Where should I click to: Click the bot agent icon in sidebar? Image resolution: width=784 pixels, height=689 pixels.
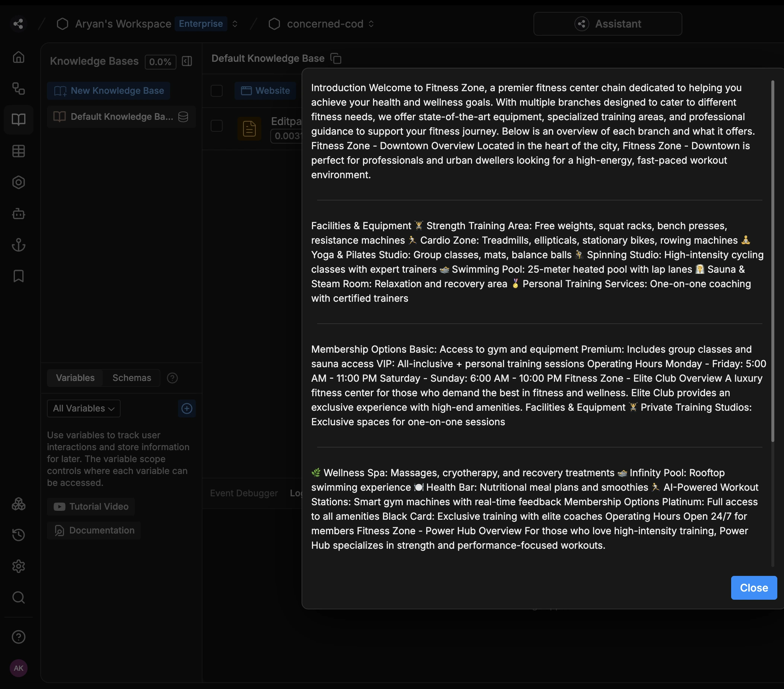pos(18,214)
